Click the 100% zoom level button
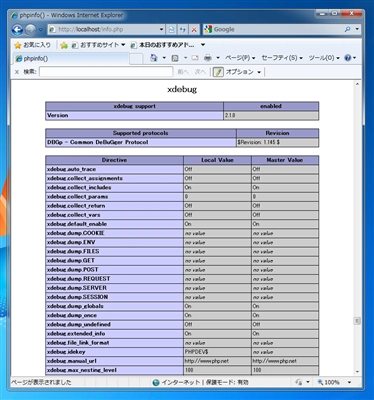Screen dimensions: 374x400 click(328, 382)
